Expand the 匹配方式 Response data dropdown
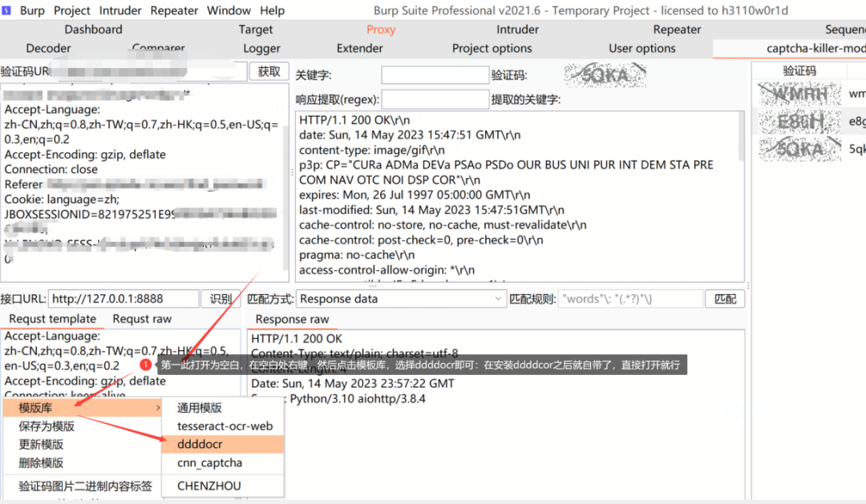This screenshot has height=504, width=866. (401, 299)
